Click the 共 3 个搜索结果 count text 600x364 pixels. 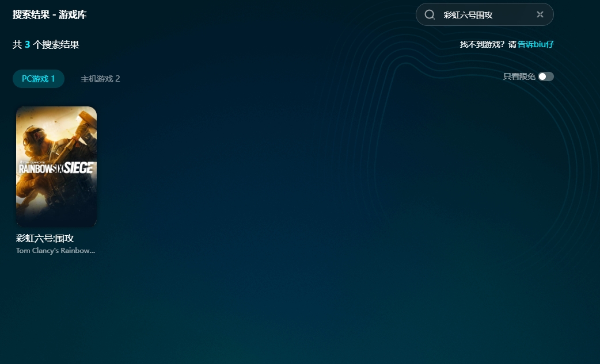point(46,45)
